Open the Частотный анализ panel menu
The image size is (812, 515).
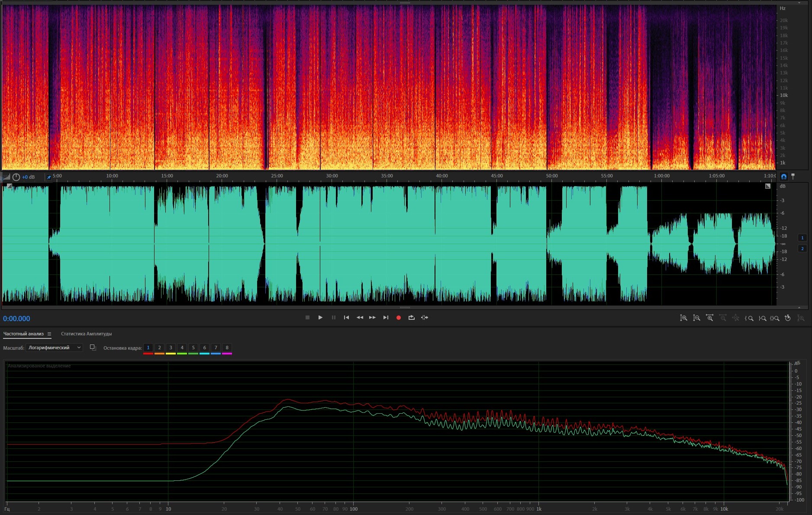tap(49, 334)
